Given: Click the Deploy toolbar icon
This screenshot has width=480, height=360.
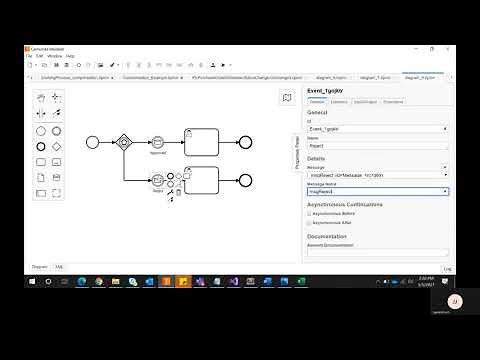Looking at the screenshot, I should coord(213,65).
